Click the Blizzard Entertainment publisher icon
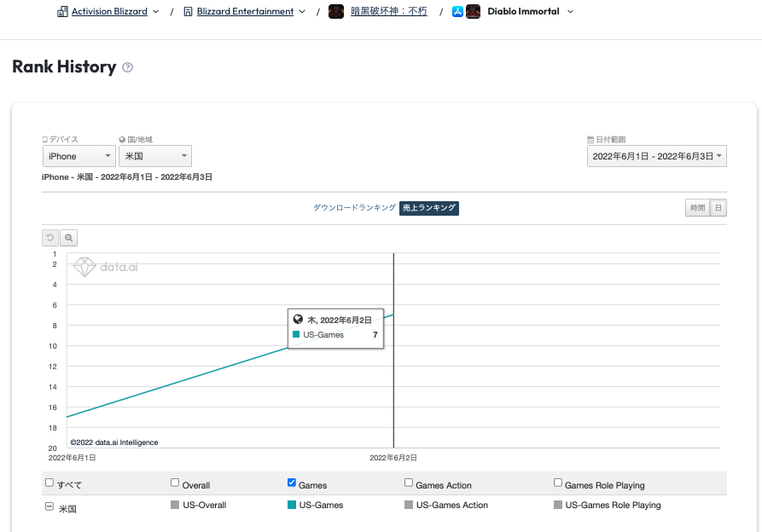This screenshot has width=762, height=532. [188, 12]
